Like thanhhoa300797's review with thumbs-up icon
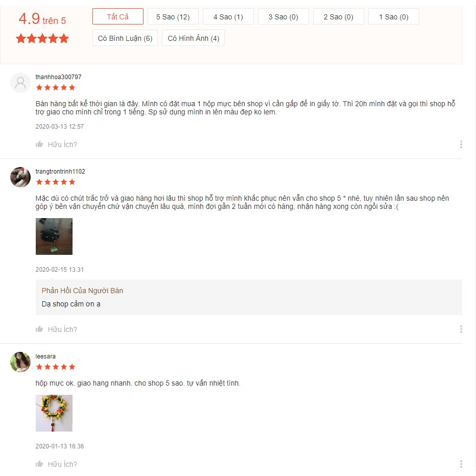Screen dimensions: 476x476 (39, 144)
